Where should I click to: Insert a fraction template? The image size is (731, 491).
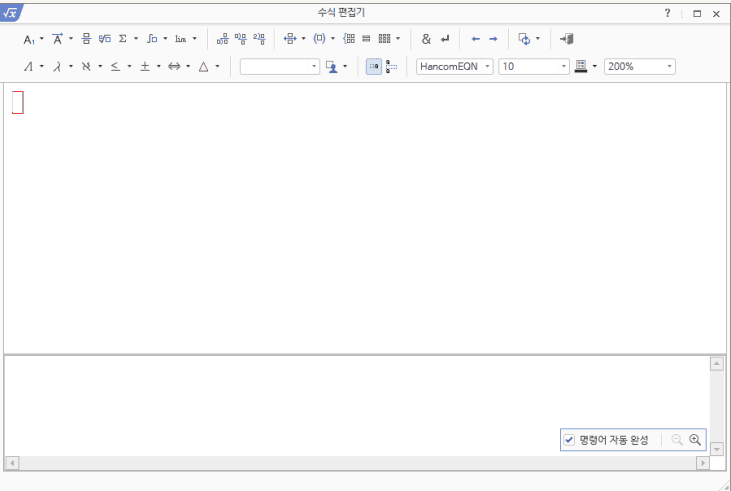pos(86,39)
